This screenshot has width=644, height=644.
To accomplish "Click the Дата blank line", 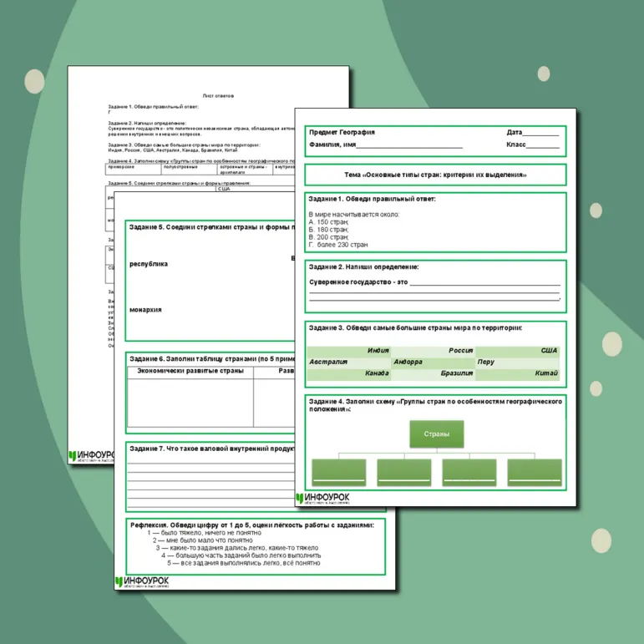I will [x=540, y=134].
